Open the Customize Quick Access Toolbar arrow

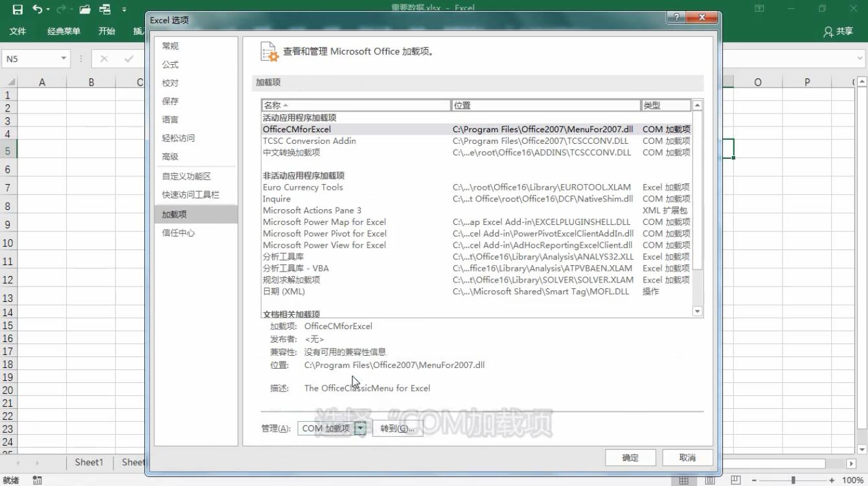coord(124,9)
